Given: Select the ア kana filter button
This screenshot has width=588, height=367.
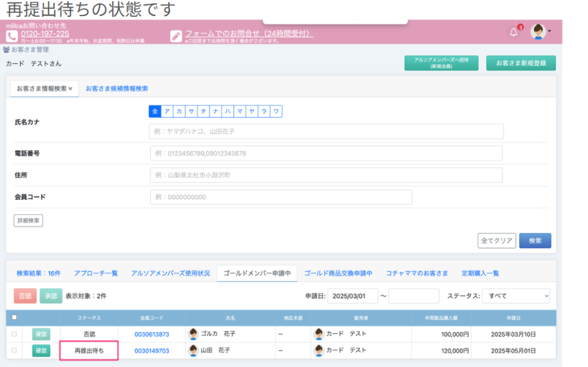Looking at the screenshot, I should pos(167,111).
